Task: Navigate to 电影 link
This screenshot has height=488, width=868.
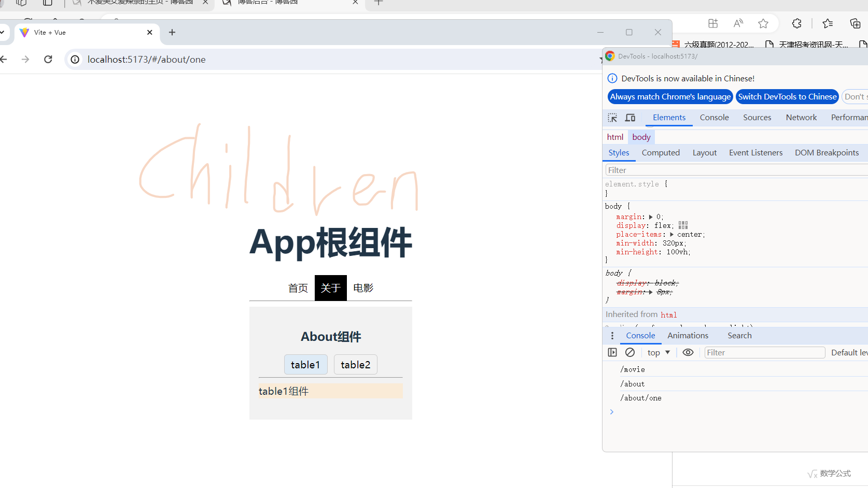Action: (x=363, y=288)
